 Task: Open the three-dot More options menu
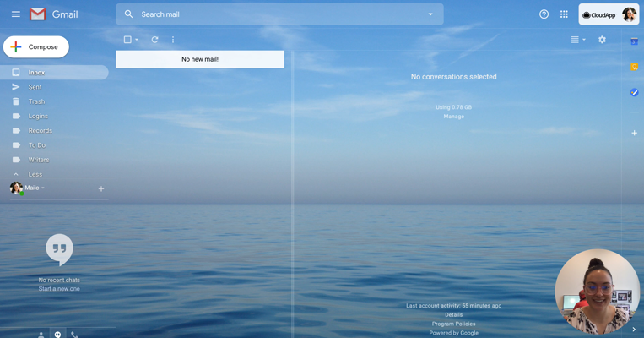(173, 40)
